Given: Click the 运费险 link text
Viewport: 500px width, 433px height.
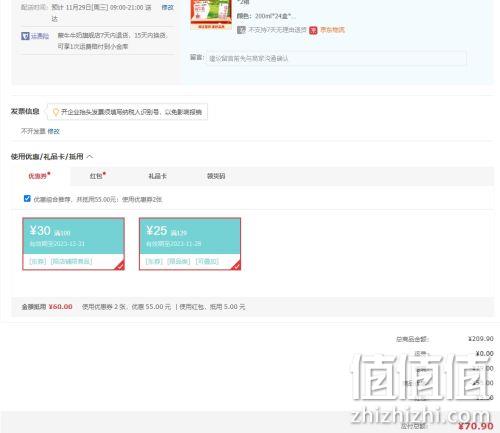Looking at the screenshot, I should pos(40,36).
